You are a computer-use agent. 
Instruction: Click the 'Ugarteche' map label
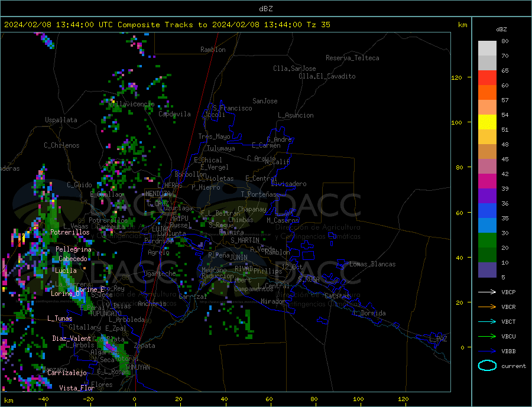[x=160, y=273]
